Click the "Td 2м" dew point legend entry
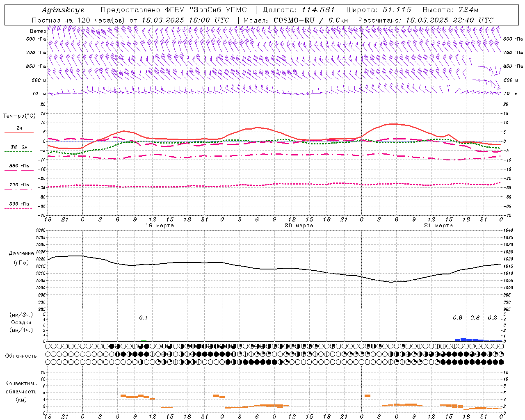 pos(19,147)
